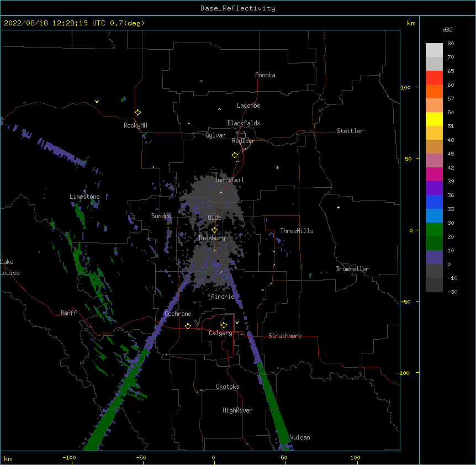
Task: Click the Sundre town label
Action: coord(161,216)
